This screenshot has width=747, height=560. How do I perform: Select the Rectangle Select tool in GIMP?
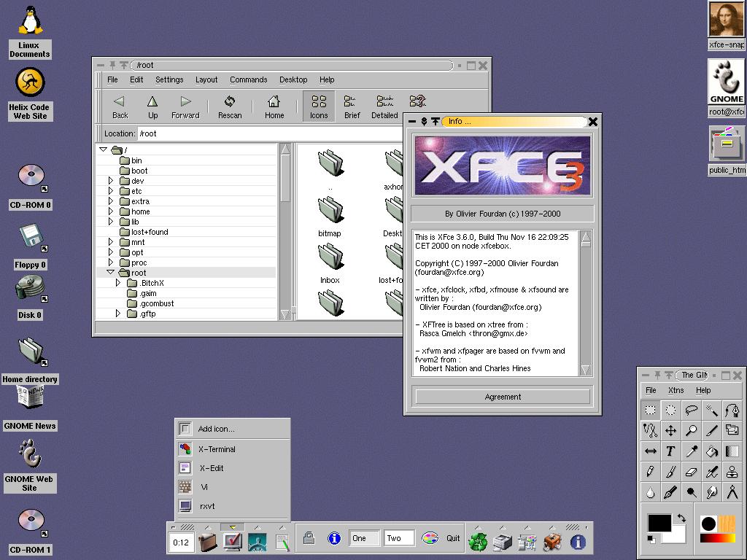[650, 410]
